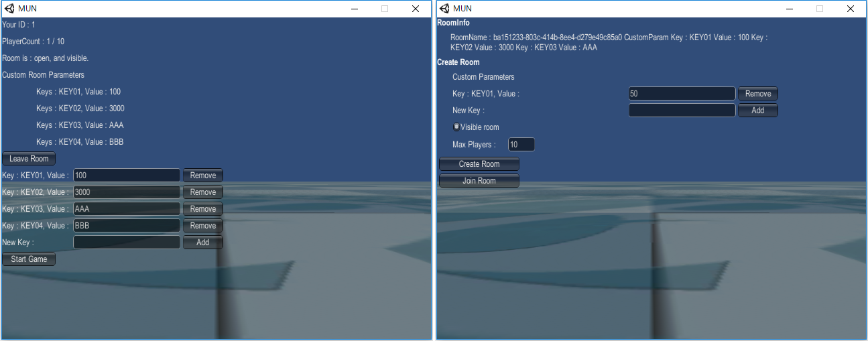Screen dimensions: 868x341
Task: Remove the KEY03 custom parameter
Action: tap(203, 209)
